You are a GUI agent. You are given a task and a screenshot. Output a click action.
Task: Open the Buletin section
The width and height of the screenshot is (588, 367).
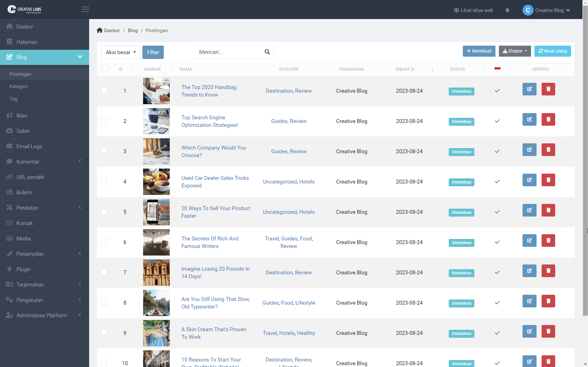click(24, 192)
